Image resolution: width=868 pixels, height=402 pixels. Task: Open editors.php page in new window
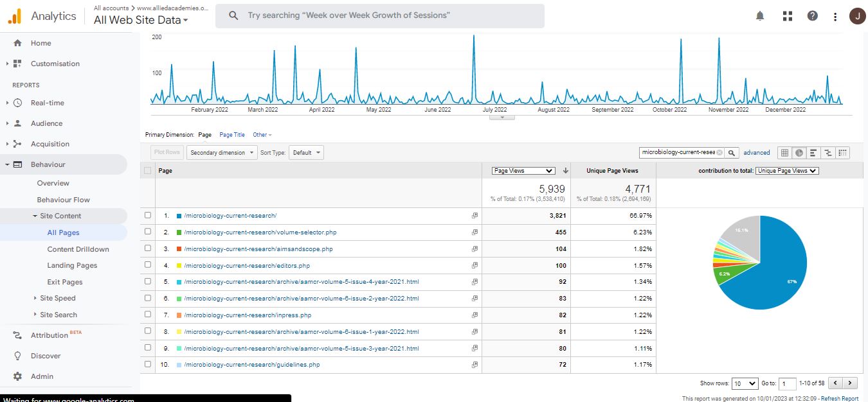[x=475, y=265]
